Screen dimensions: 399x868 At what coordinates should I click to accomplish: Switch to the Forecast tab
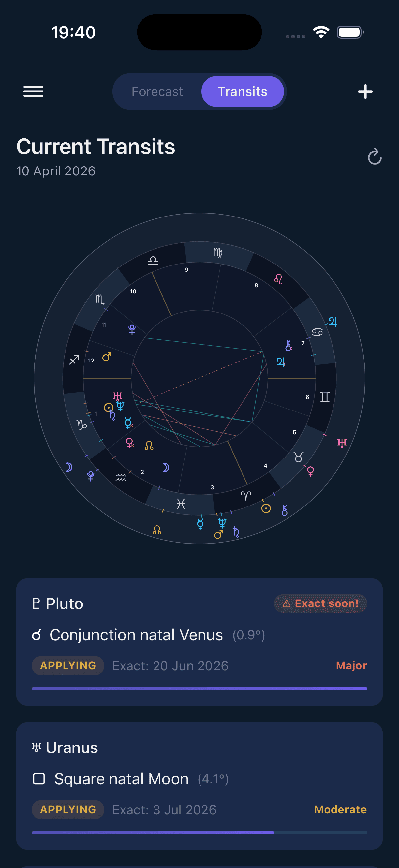click(x=157, y=91)
